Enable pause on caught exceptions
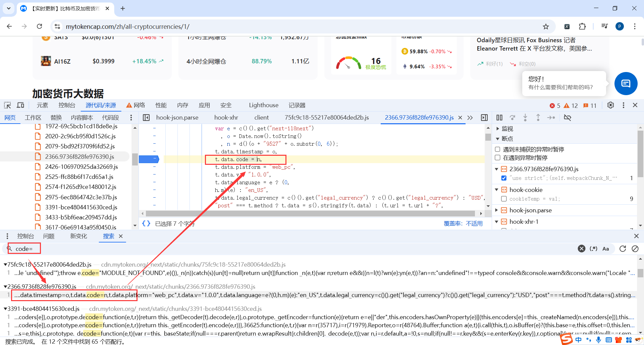Screen dimensions: 644x345 tap(498, 158)
